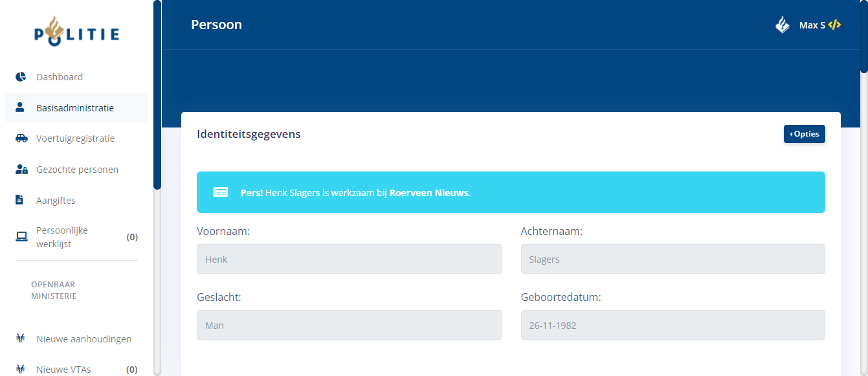Click the Gezochte personen lock-person icon
Image resolution: width=868 pixels, height=376 pixels.
coord(21,170)
